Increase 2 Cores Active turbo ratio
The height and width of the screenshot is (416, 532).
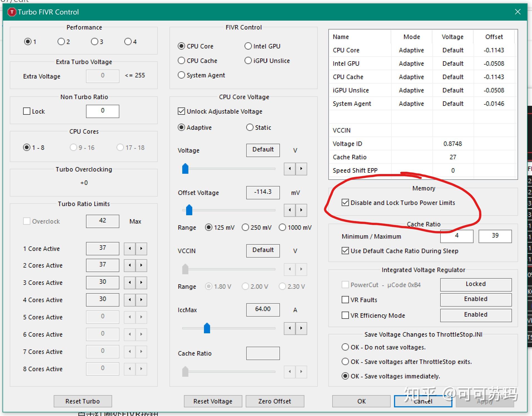141,265
